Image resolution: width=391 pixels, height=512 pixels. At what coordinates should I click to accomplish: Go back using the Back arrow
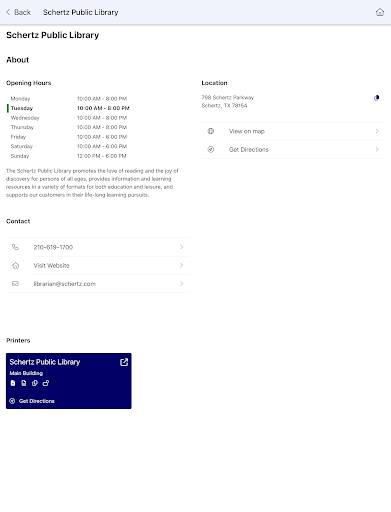pyautogui.click(x=18, y=12)
